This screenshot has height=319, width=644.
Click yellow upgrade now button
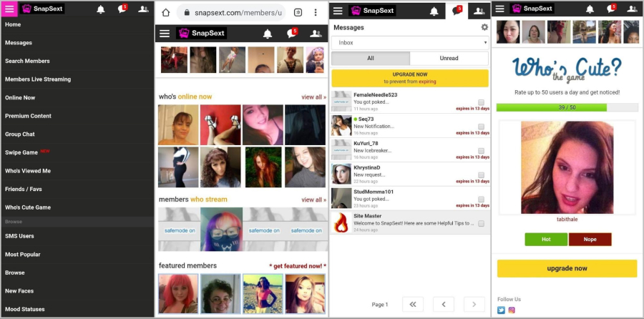(567, 268)
